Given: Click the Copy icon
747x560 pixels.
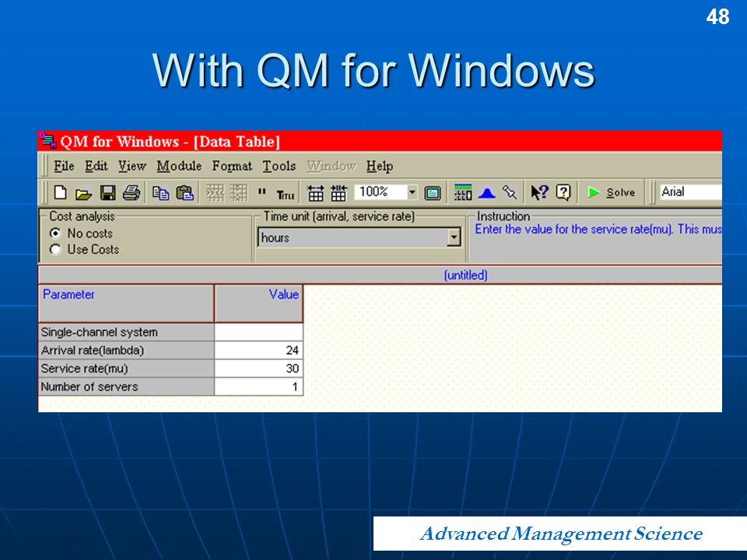Looking at the screenshot, I should pyautogui.click(x=160, y=193).
